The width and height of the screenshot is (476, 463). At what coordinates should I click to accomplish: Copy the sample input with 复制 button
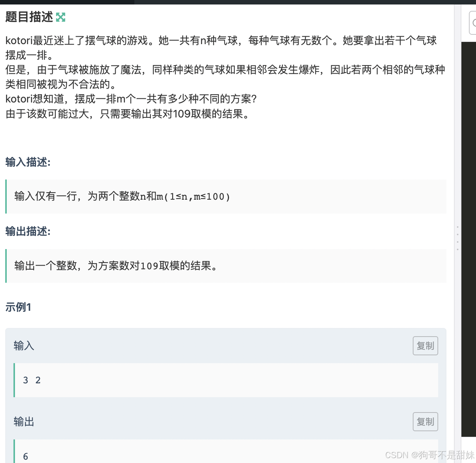tap(425, 346)
